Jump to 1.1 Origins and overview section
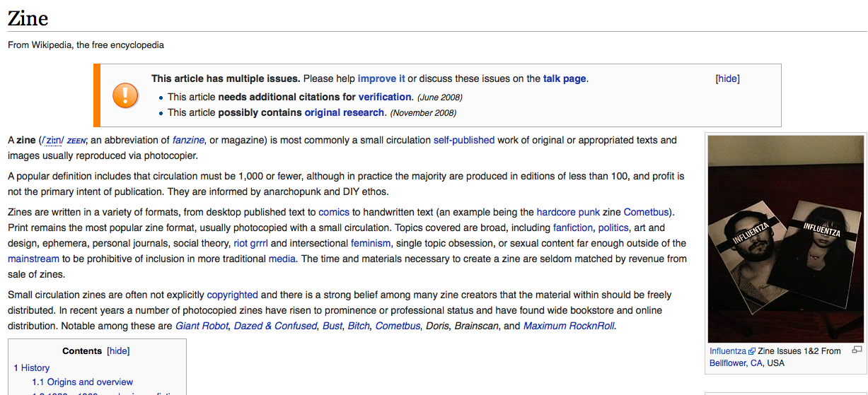Screen dimensions: 868x395 (82, 382)
